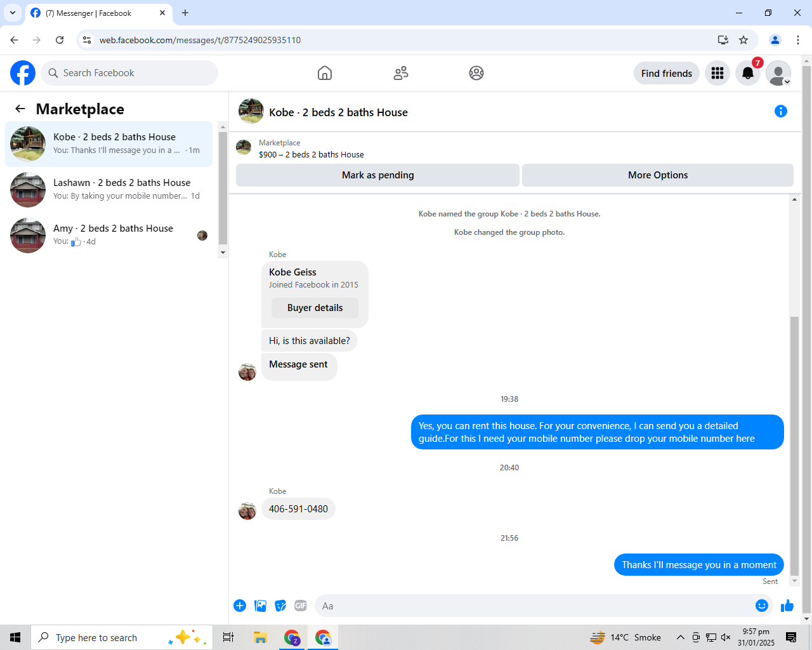Open the Windows notification center
This screenshot has height=650, width=812.
click(x=791, y=637)
